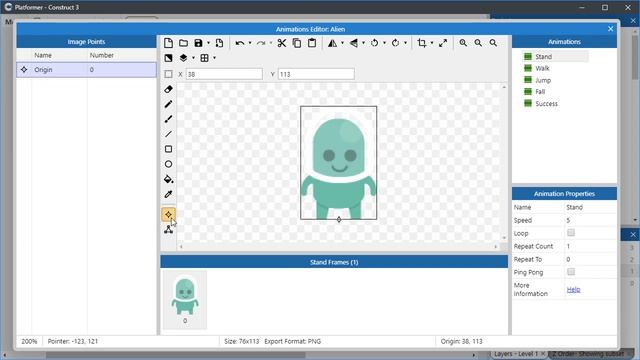Enable the Loop checkbox
The width and height of the screenshot is (640, 360).
coord(571,233)
